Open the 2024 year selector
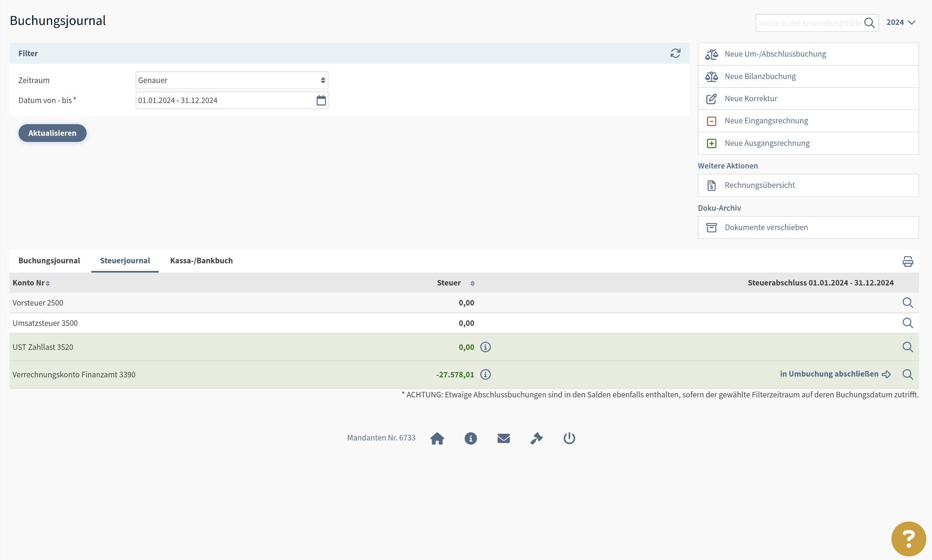The height and width of the screenshot is (560, 932). point(901,22)
